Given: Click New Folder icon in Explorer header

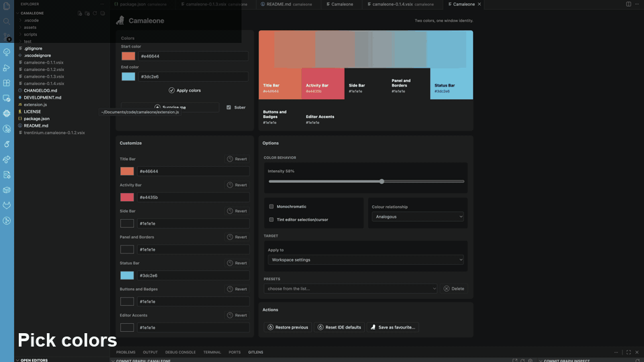Looking at the screenshot, I should tap(87, 13).
